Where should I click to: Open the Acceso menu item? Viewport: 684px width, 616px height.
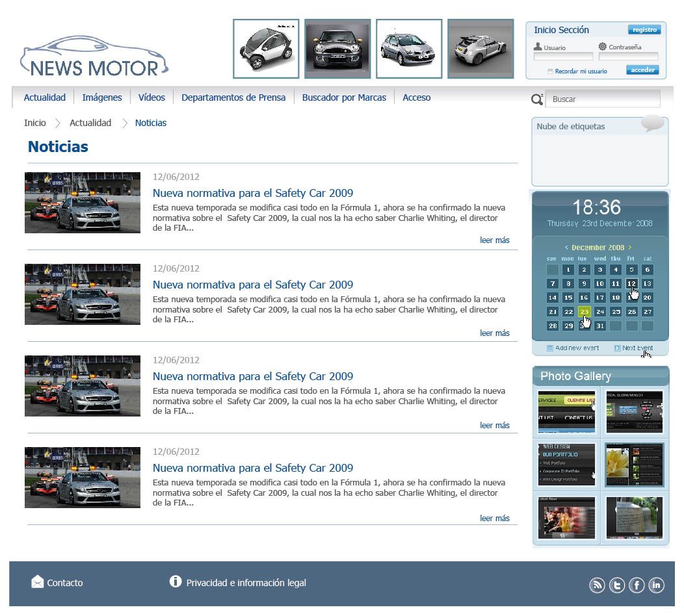(x=417, y=97)
